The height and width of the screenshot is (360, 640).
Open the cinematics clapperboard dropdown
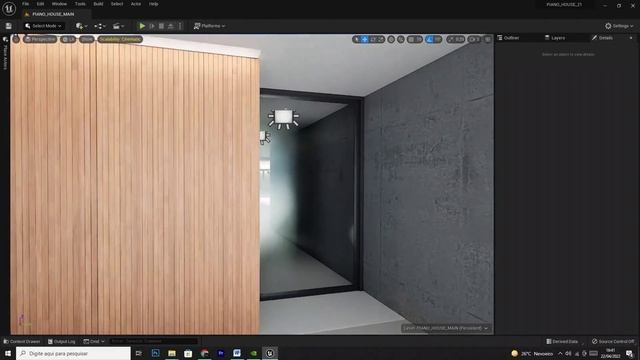click(x=118, y=26)
